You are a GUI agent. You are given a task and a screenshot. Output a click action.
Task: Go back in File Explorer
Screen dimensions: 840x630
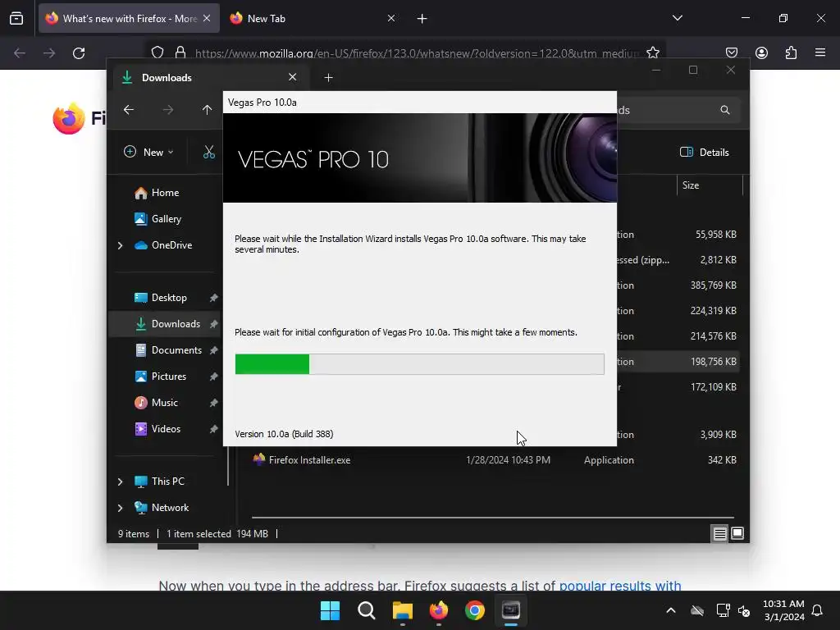(129, 110)
